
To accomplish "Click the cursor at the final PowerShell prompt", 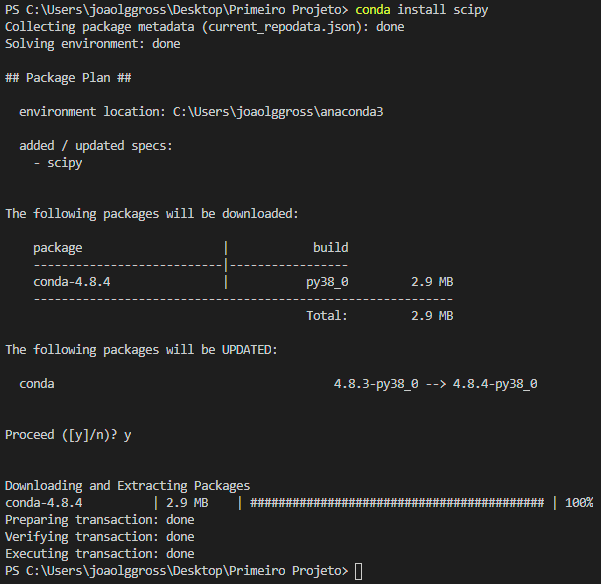I will [x=358, y=571].
